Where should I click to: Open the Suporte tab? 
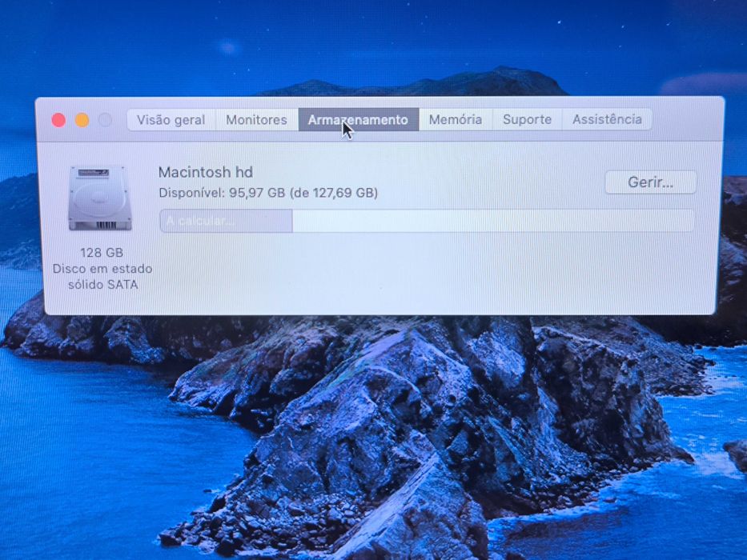point(527,119)
